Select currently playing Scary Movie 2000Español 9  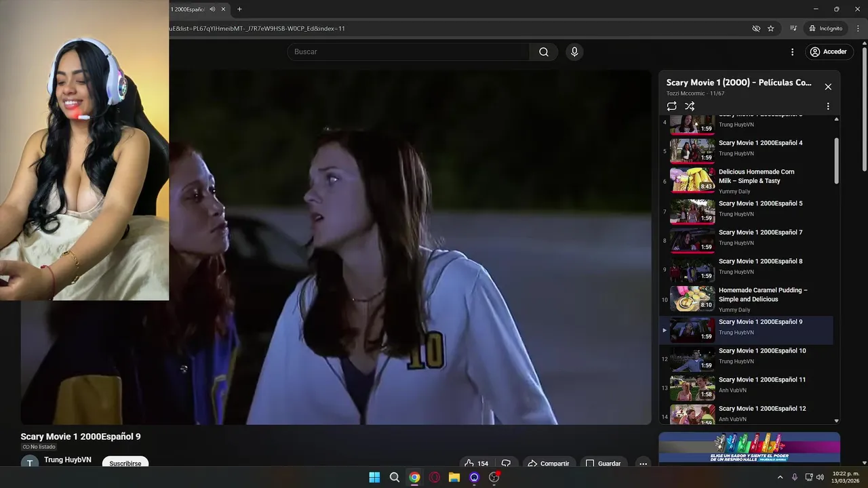(746, 329)
